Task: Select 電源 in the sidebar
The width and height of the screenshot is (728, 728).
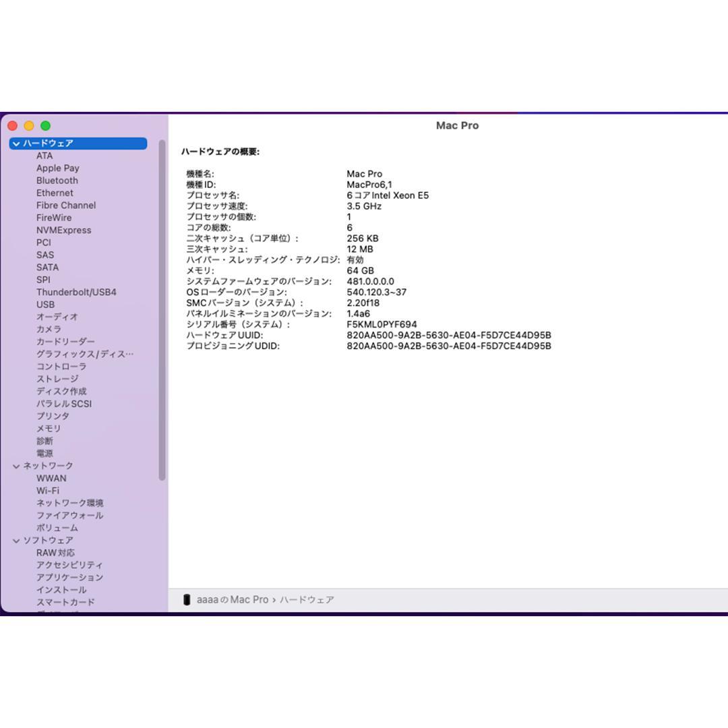Action: coord(44,454)
